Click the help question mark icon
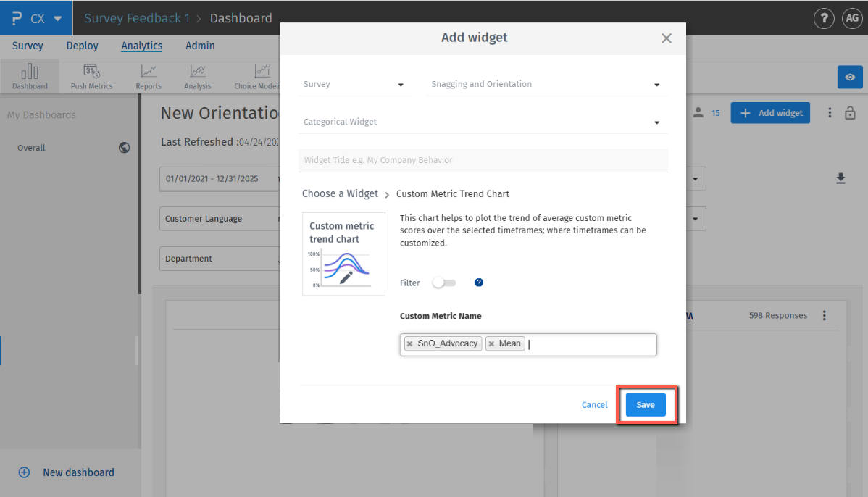Image resolution: width=868 pixels, height=497 pixels. coord(824,19)
